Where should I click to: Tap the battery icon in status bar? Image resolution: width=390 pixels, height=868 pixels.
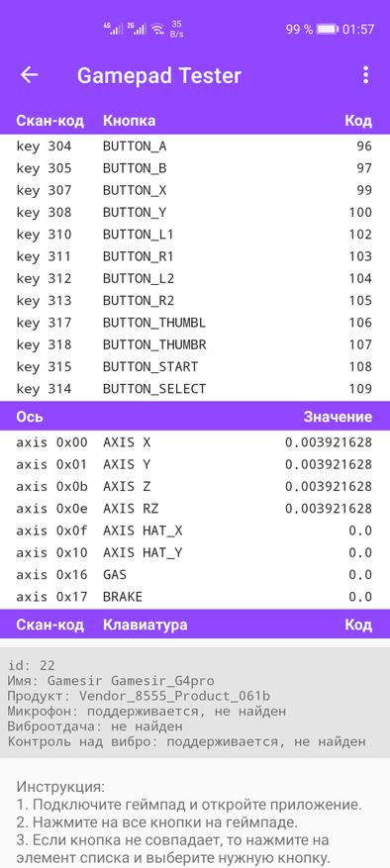tap(328, 29)
